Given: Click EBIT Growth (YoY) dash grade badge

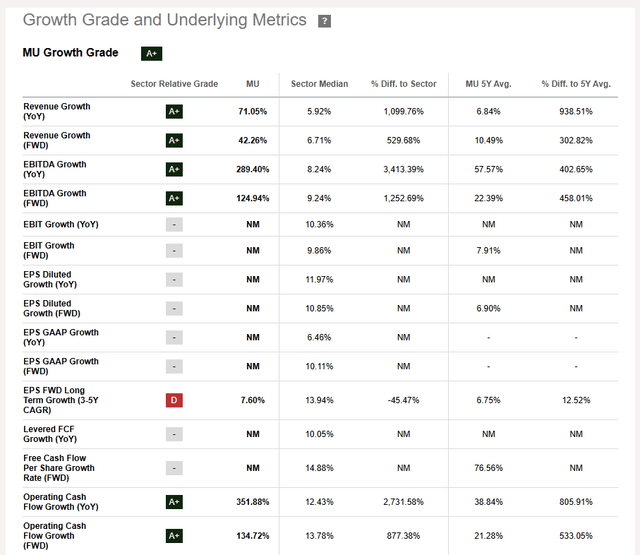Looking at the screenshot, I should [x=174, y=224].
